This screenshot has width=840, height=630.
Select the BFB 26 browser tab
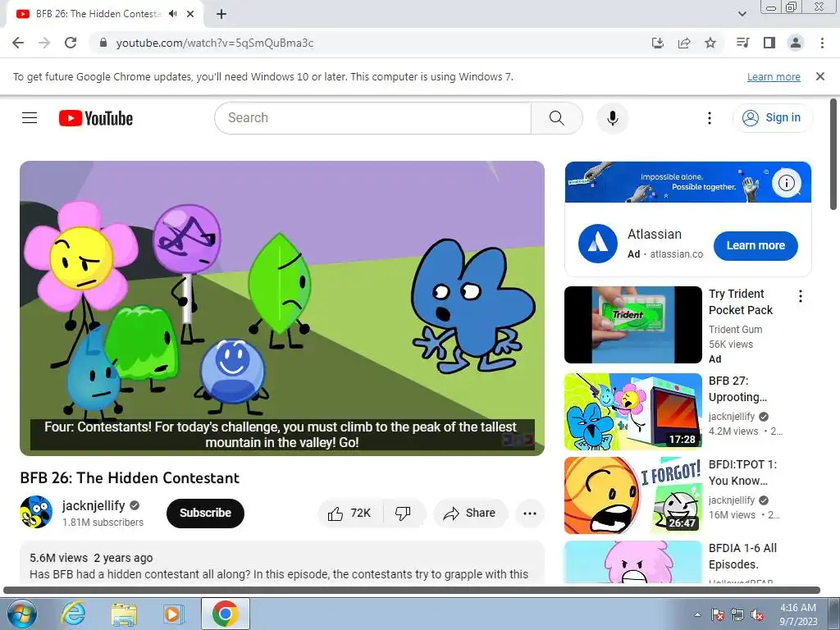pos(104,15)
